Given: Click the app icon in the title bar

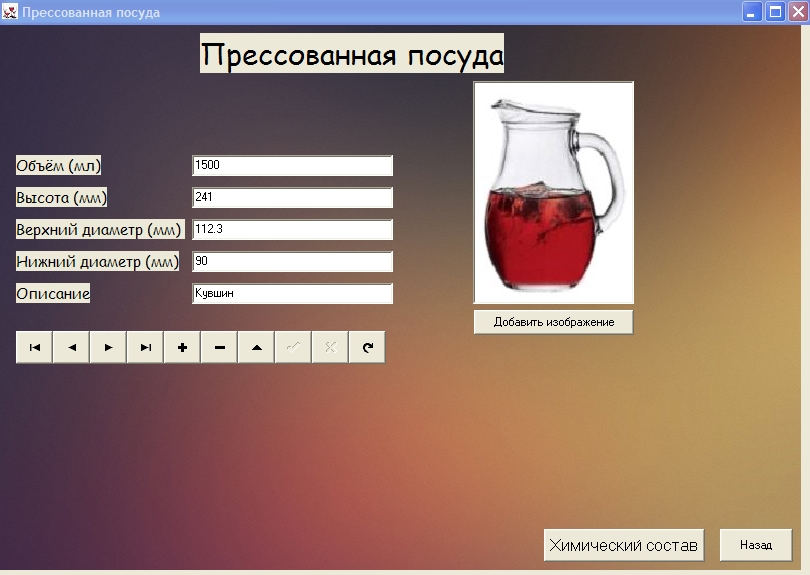Looking at the screenshot, I should pos(9,12).
